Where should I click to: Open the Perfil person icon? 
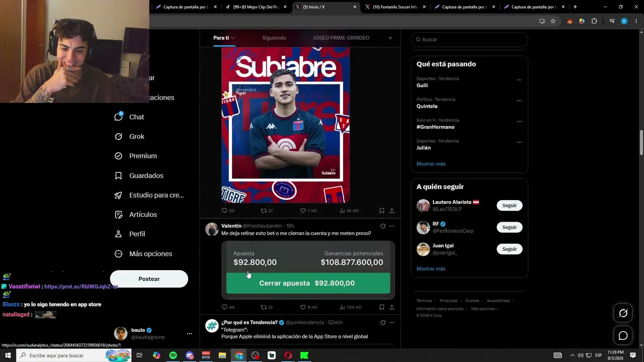tap(118, 234)
